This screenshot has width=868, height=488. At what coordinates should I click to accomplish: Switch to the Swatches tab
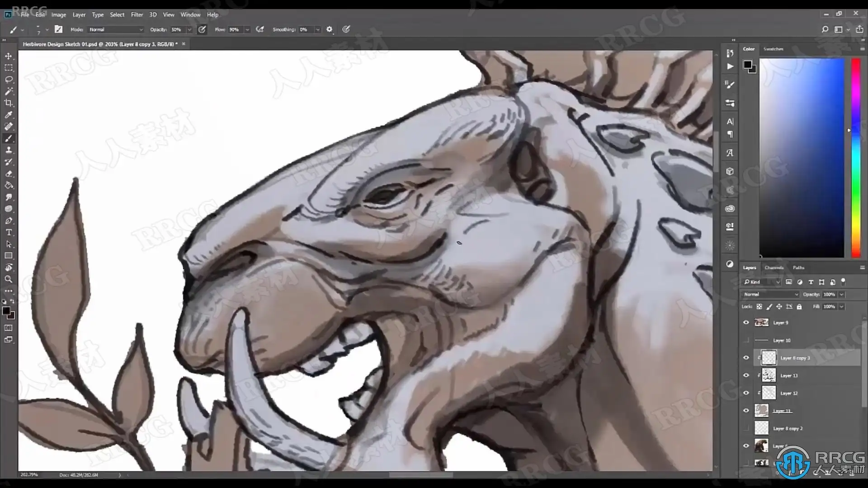coord(773,49)
